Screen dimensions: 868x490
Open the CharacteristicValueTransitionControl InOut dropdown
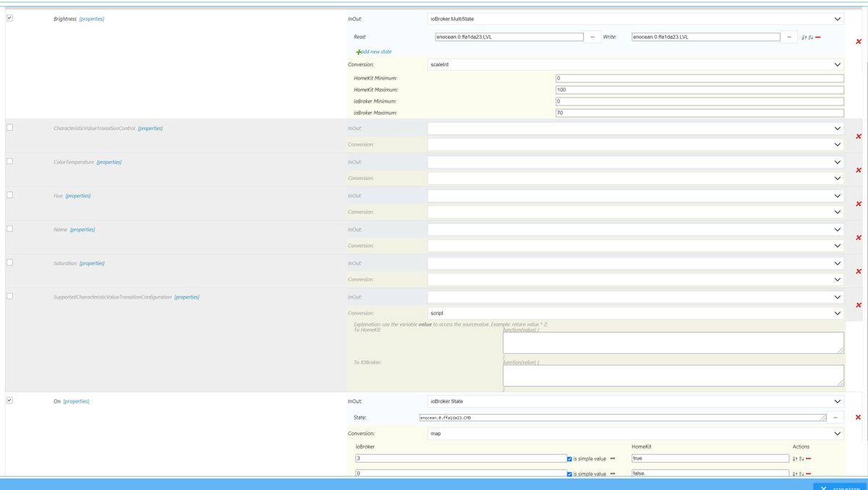coord(636,129)
